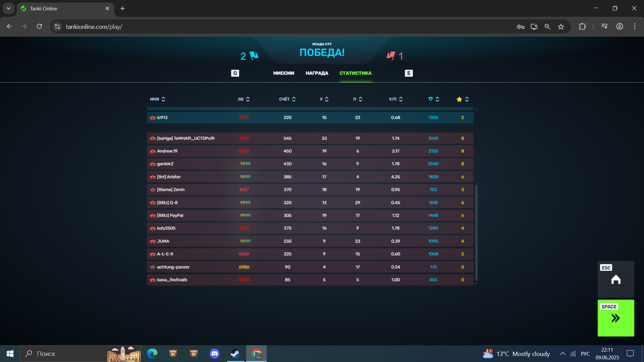Click the blue team flag icon

tap(254, 56)
